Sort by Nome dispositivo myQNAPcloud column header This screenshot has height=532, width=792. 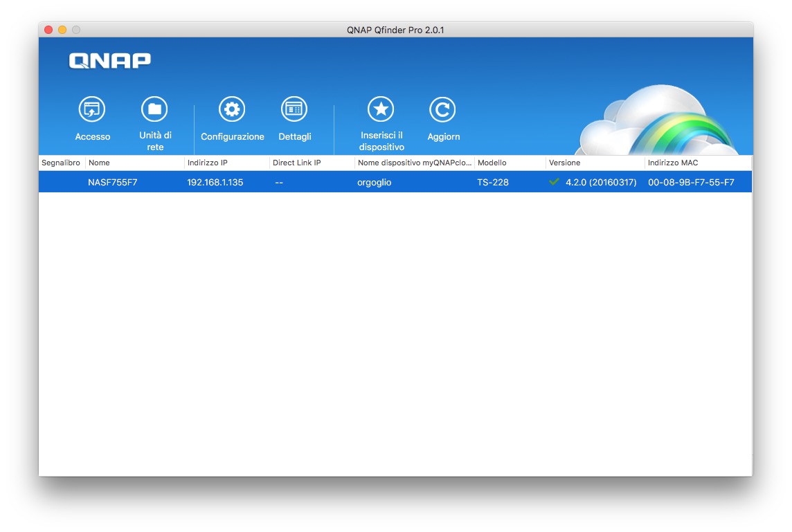[415, 163]
